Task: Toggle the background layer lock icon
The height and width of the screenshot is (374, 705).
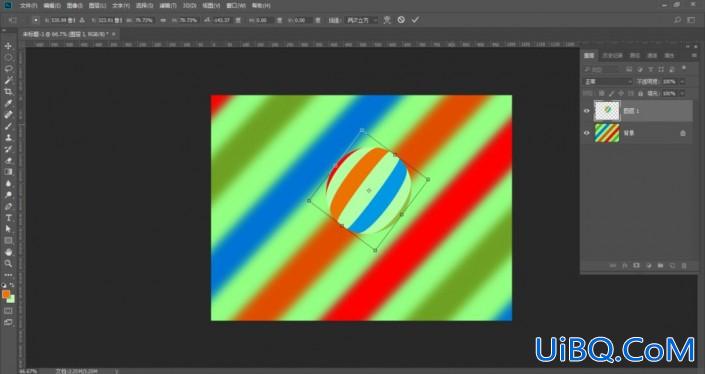Action: pos(683,133)
